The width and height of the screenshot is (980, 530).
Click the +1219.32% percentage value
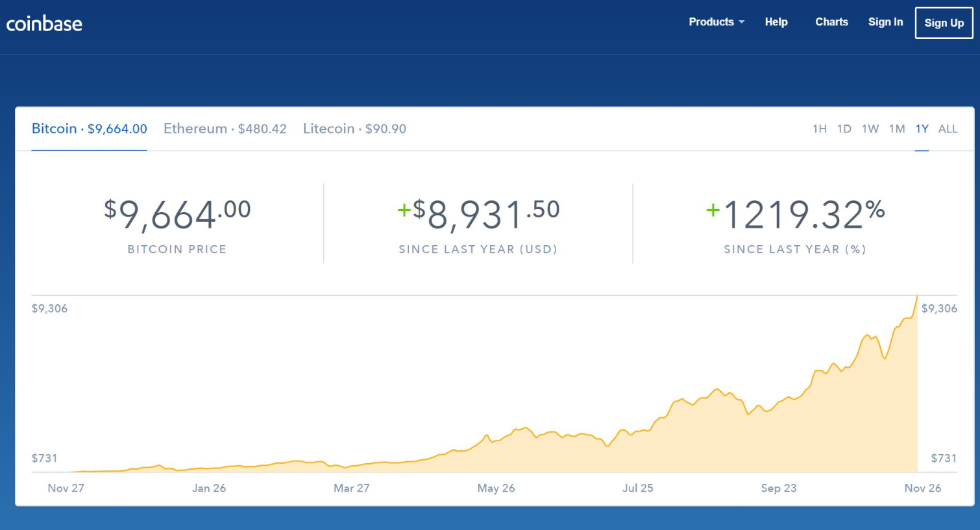pyautogui.click(x=795, y=215)
